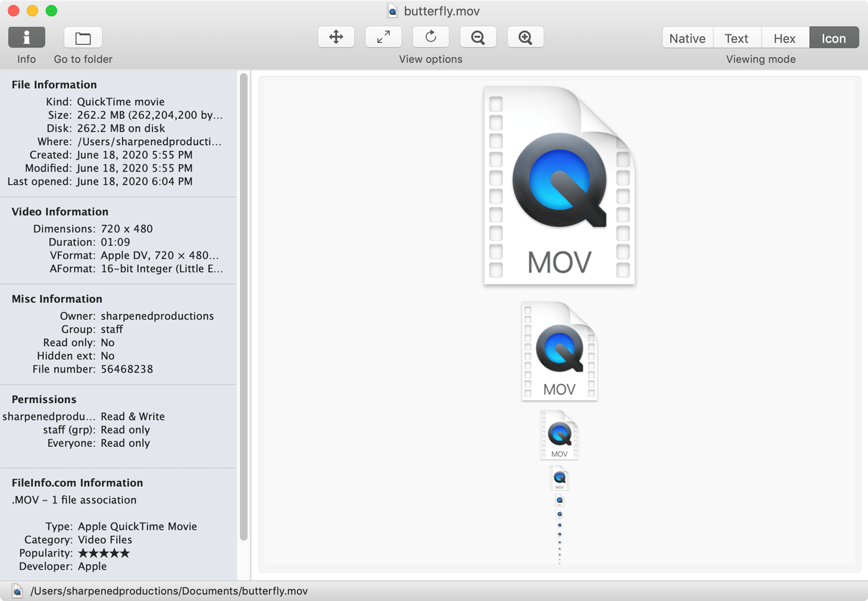Select the medium-sized MOV icon preview

pyautogui.click(x=559, y=351)
